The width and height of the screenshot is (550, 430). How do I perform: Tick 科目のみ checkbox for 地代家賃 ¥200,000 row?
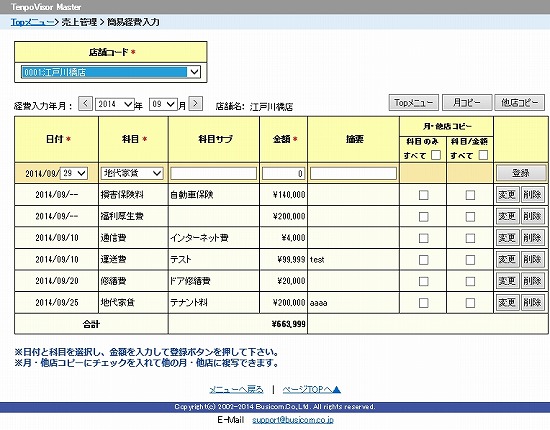[x=424, y=303]
